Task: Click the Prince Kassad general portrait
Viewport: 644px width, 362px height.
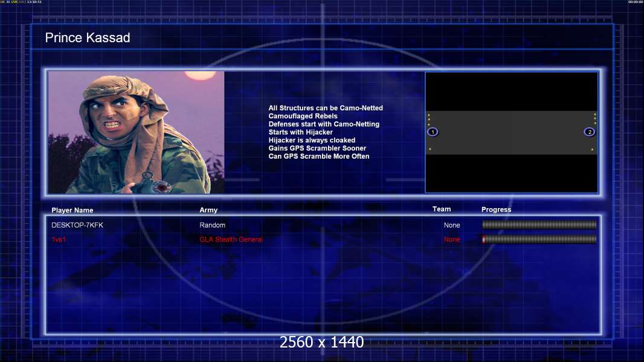Action: pyautogui.click(x=137, y=132)
